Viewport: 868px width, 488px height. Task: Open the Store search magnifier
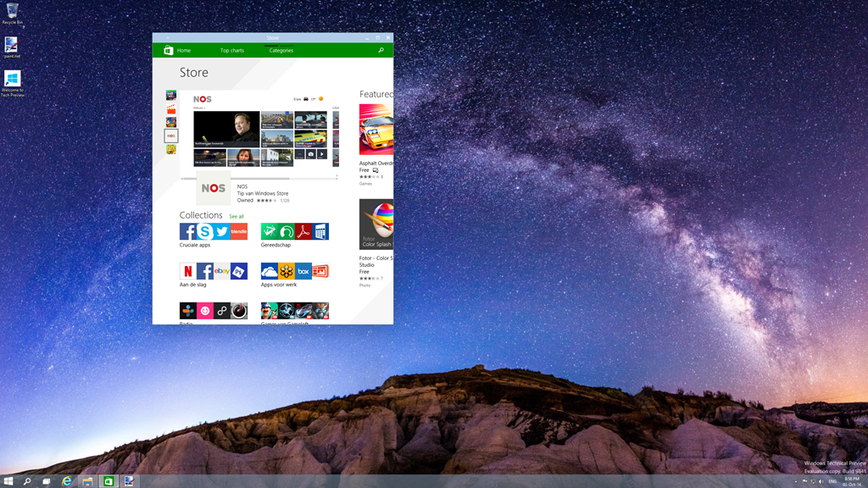(381, 51)
